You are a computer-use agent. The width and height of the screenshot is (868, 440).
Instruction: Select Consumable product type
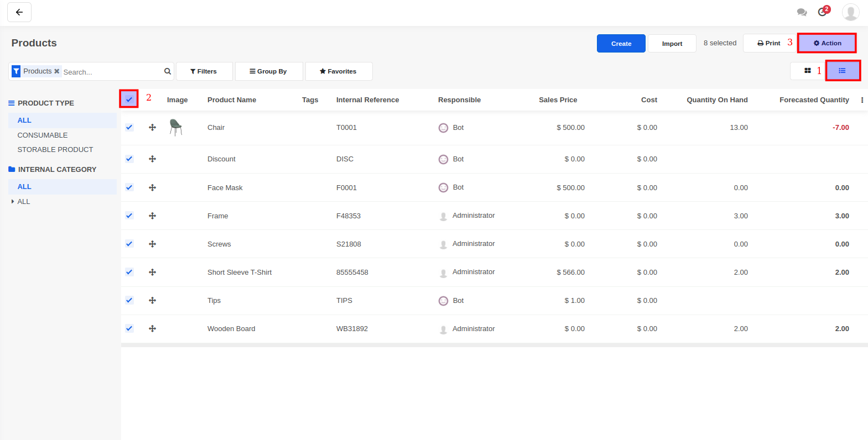pos(43,135)
